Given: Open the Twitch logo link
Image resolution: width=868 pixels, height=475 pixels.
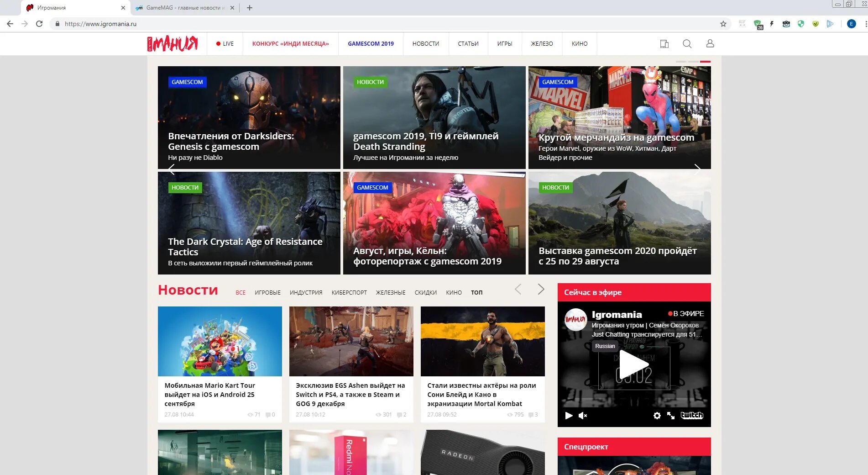Looking at the screenshot, I should click(692, 415).
